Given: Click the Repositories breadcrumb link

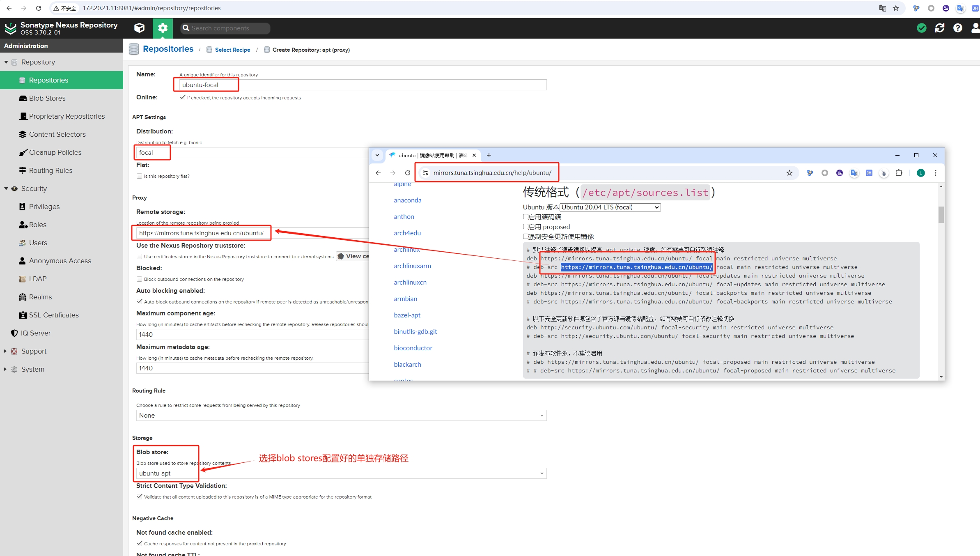Looking at the screenshot, I should tap(168, 49).
